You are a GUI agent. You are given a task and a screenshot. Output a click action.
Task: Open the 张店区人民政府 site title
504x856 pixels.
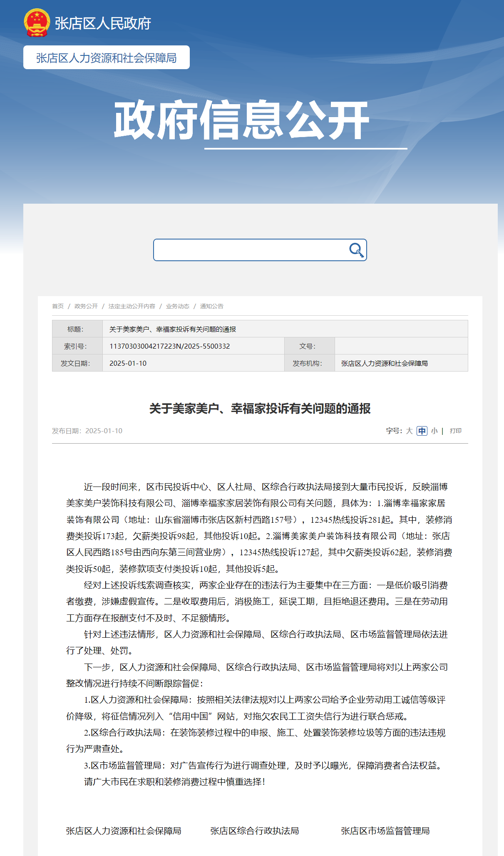point(103,23)
